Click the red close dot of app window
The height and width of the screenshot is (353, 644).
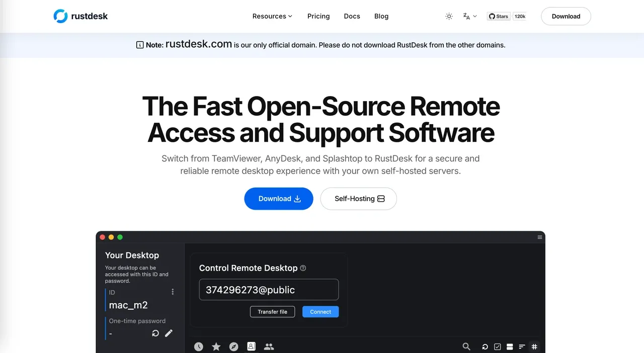coord(103,237)
